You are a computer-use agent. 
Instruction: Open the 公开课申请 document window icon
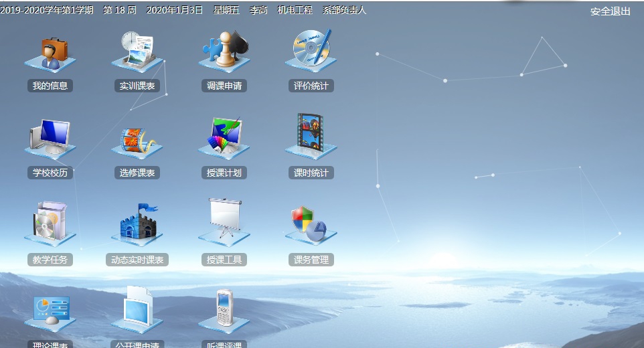click(137, 309)
